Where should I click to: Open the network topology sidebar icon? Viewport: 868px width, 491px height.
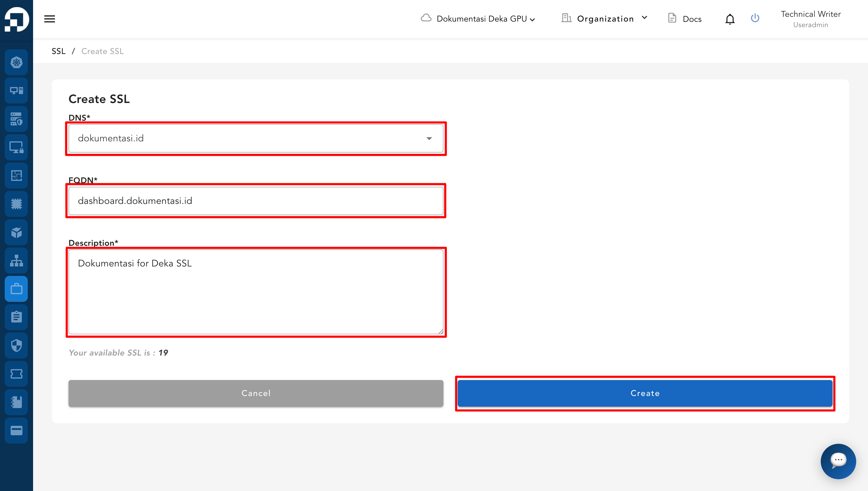point(16,261)
